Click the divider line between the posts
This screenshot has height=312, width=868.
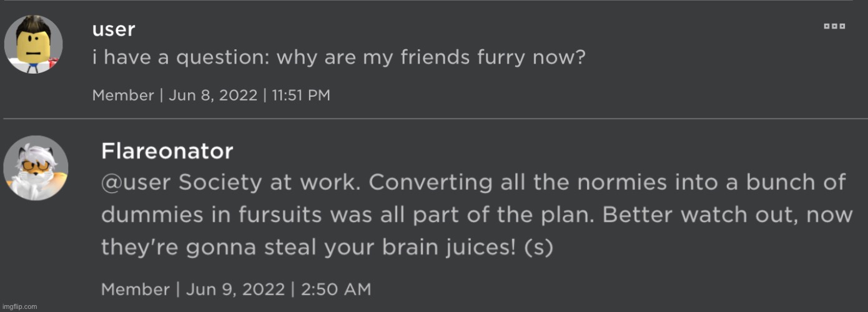(435, 119)
